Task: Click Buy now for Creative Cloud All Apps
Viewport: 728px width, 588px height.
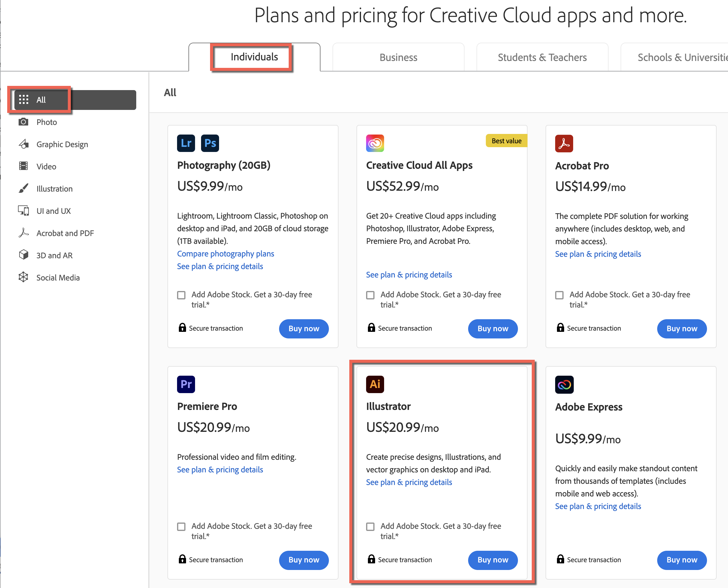Action: [493, 328]
